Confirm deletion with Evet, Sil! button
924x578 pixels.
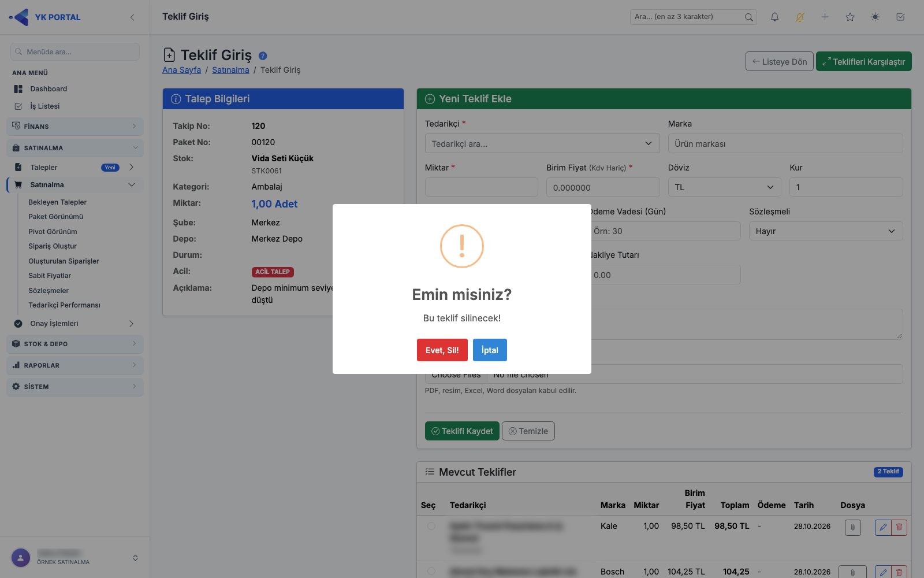442,350
